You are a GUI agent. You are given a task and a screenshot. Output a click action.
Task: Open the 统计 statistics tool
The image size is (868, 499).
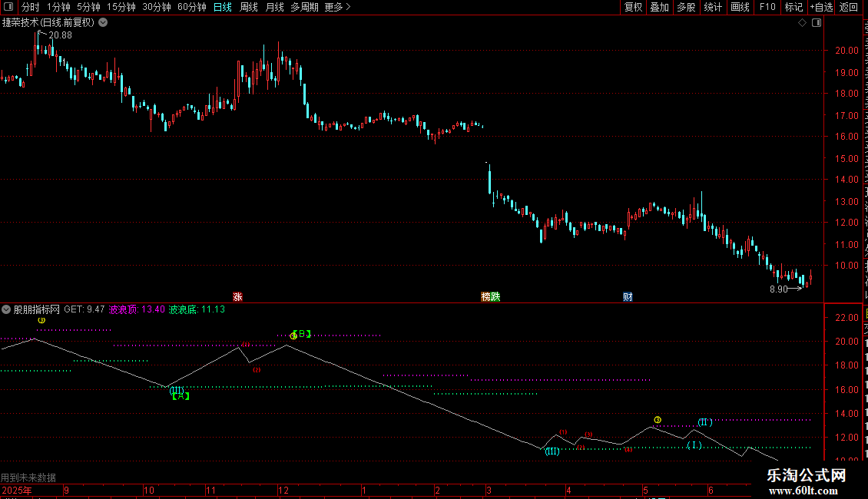(x=713, y=7)
